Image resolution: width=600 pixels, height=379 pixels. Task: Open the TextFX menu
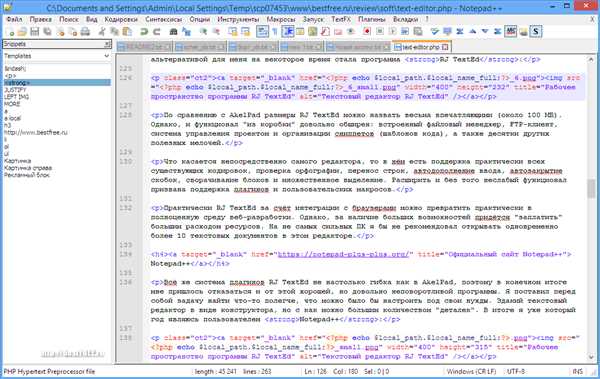tap(341, 19)
